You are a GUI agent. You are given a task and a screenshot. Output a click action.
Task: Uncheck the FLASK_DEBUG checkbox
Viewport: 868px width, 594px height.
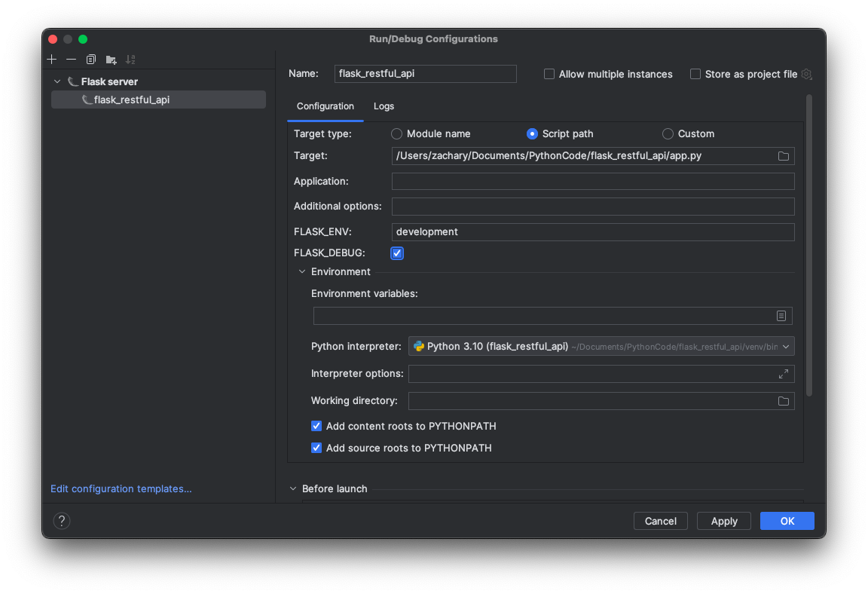(397, 253)
